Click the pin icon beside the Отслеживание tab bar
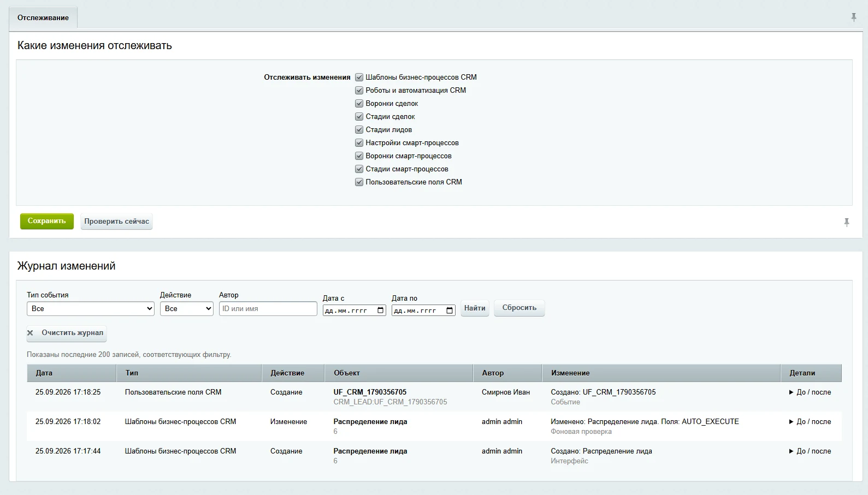868x495 pixels. pos(854,17)
